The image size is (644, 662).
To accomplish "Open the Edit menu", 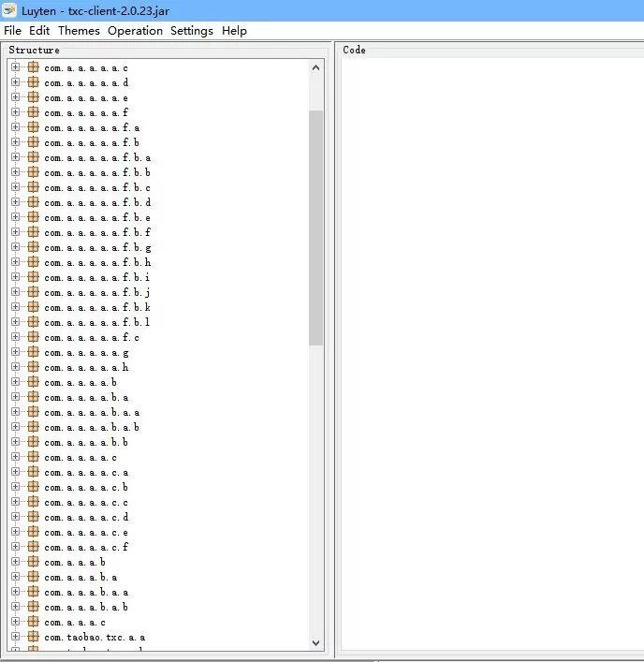I will (39, 31).
